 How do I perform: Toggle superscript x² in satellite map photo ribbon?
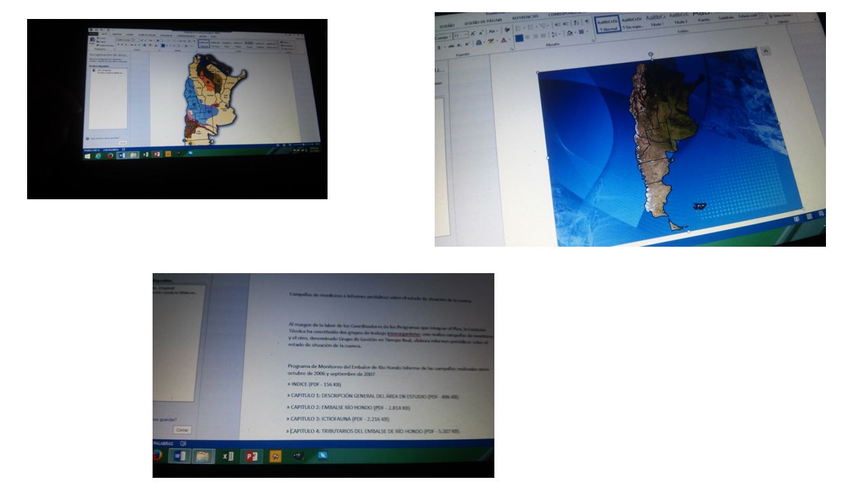coord(467,44)
